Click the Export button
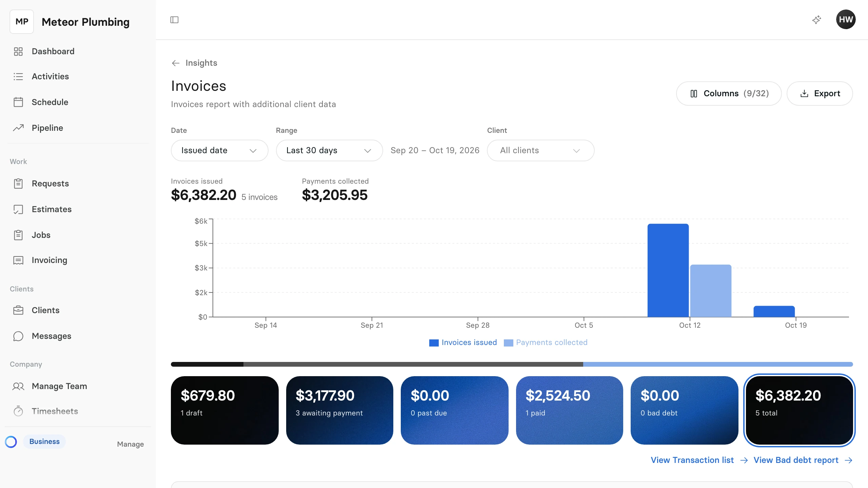 (820, 94)
